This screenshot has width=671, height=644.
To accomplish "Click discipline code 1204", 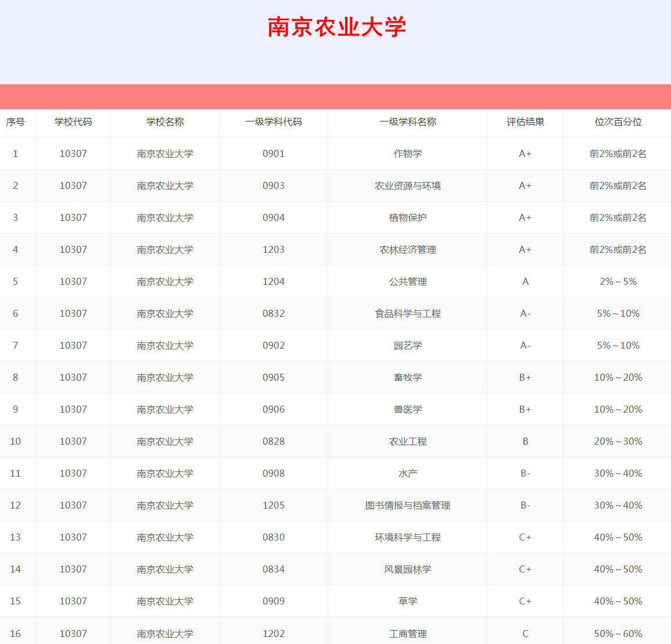I will coord(274,282).
